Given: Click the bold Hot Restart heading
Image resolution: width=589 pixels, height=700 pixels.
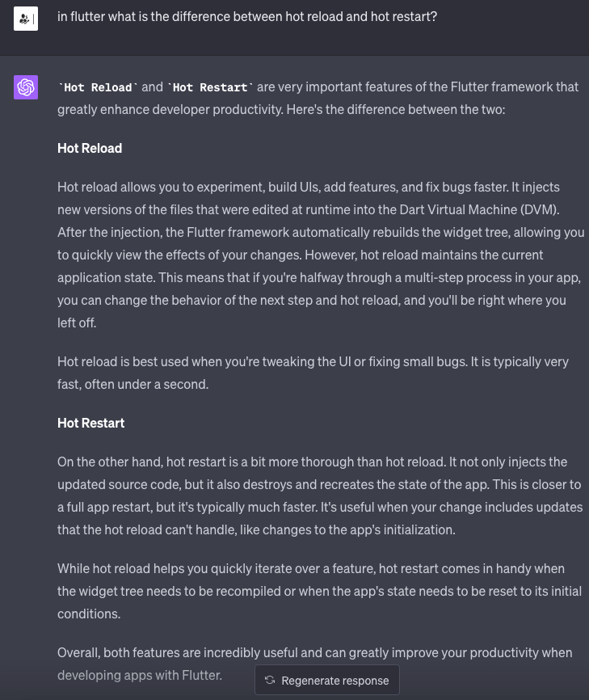Looking at the screenshot, I should tap(90, 423).
